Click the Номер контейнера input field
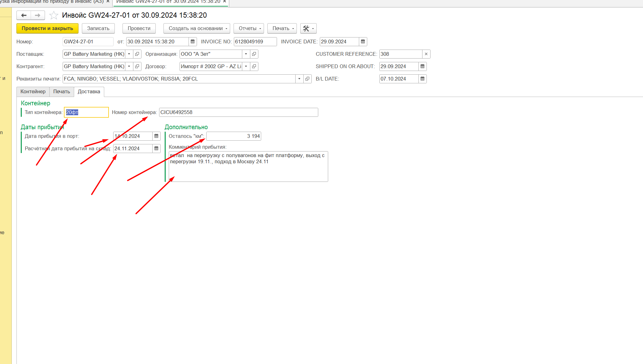Screen dimensions: 643x364 coord(238,112)
